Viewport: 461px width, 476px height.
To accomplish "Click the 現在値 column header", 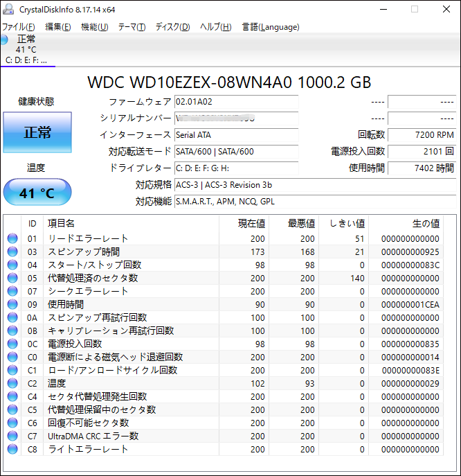I will 244,223.
